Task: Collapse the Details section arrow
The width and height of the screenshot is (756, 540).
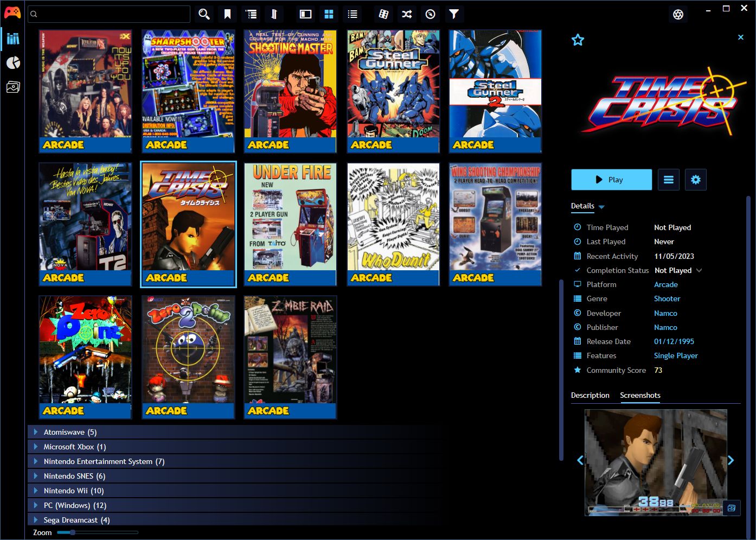Action: (x=601, y=207)
